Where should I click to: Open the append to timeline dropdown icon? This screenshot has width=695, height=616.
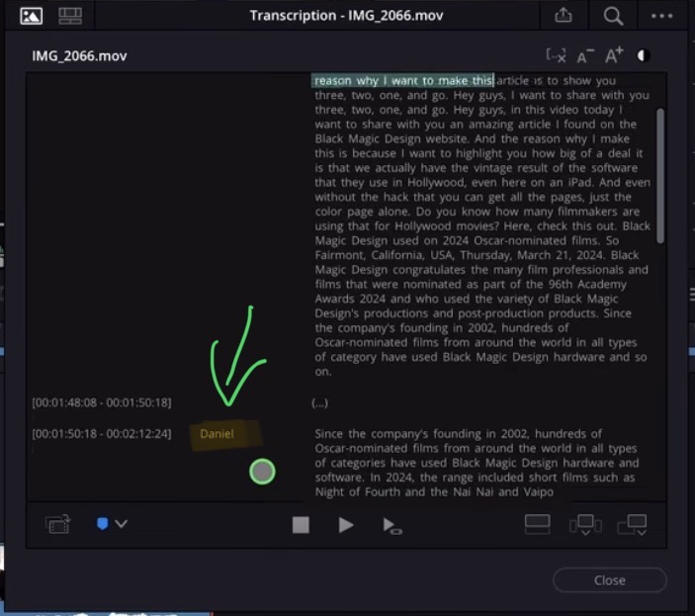632,525
